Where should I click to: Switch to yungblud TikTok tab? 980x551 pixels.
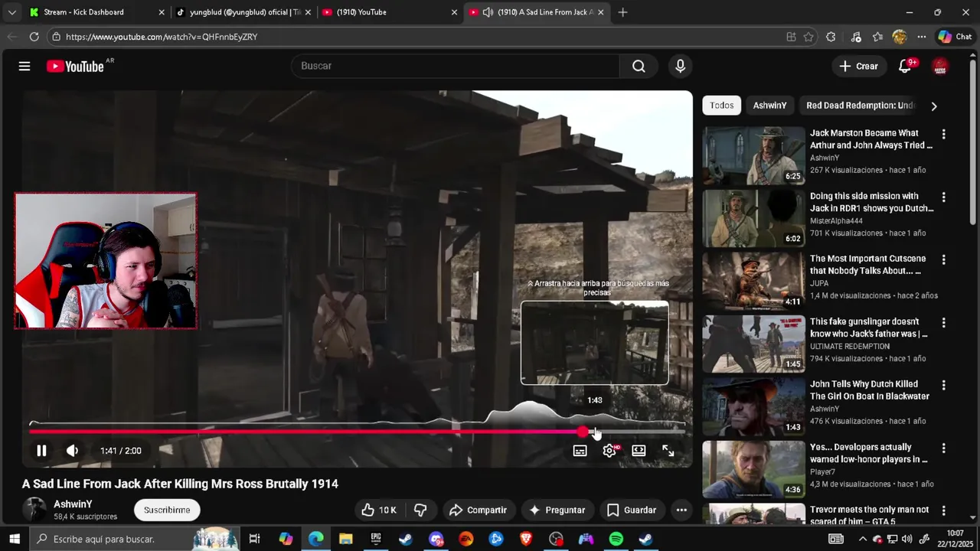243,12
